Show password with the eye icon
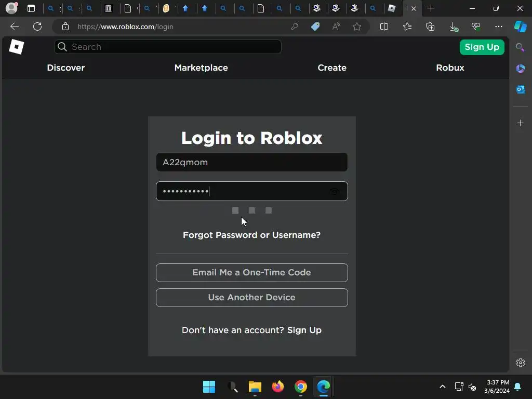The width and height of the screenshot is (532, 399). click(x=334, y=192)
